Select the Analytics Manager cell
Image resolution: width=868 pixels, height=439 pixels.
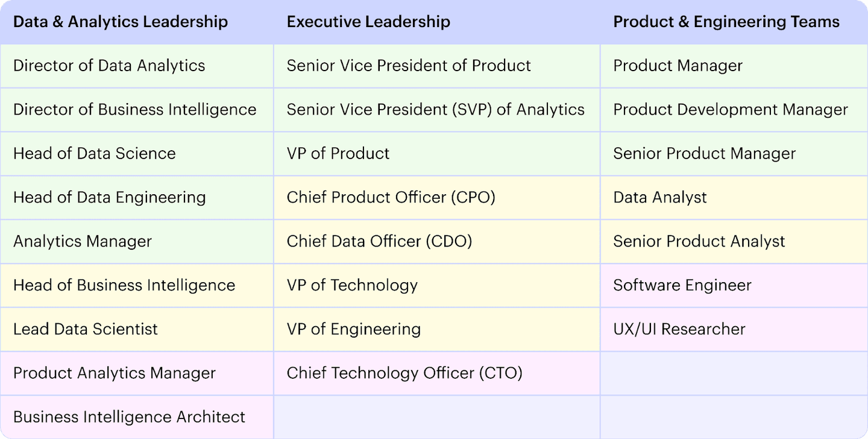(x=83, y=241)
